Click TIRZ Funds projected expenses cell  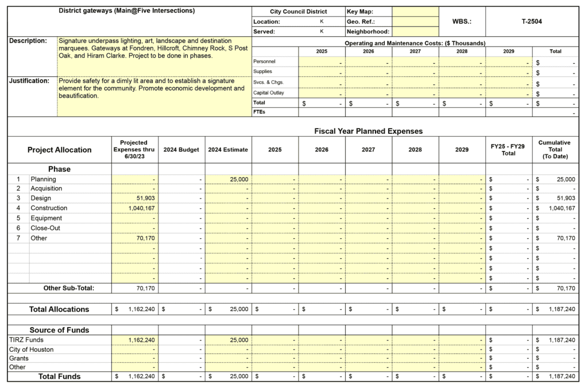click(x=134, y=340)
